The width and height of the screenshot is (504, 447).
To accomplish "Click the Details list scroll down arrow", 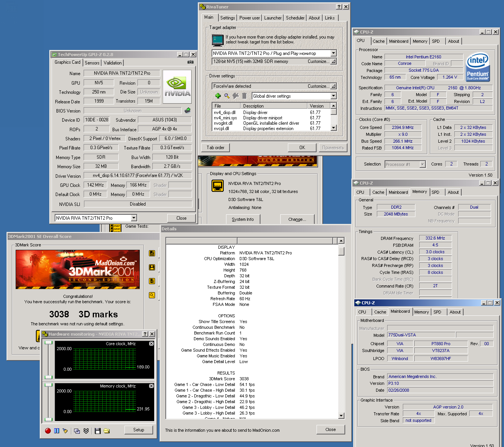I will point(341,416).
